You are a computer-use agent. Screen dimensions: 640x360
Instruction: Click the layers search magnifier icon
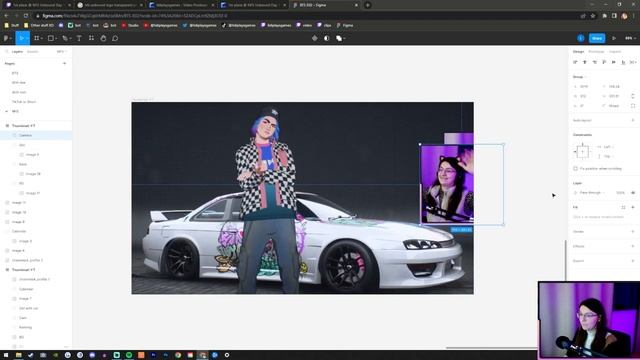pyautogui.click(x=7, y=51)
